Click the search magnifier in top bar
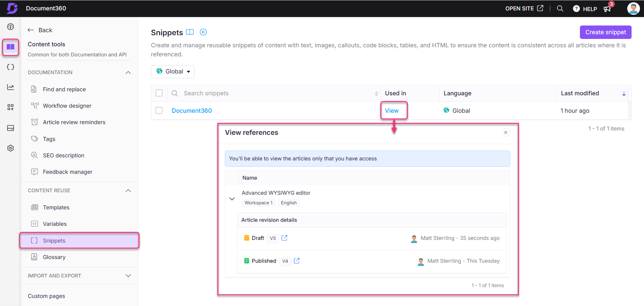Screen dimensions: 644x306 coord(560,8)
